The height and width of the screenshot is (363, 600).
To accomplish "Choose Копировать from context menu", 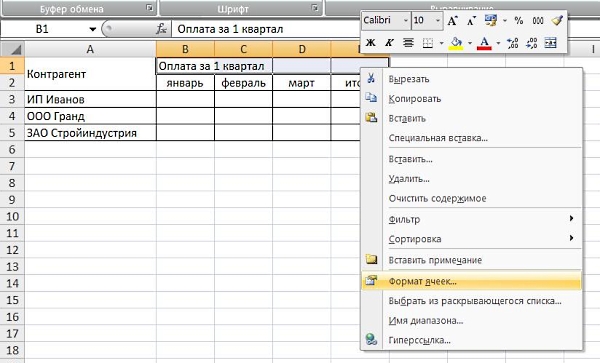I will [x=471, y=99].
